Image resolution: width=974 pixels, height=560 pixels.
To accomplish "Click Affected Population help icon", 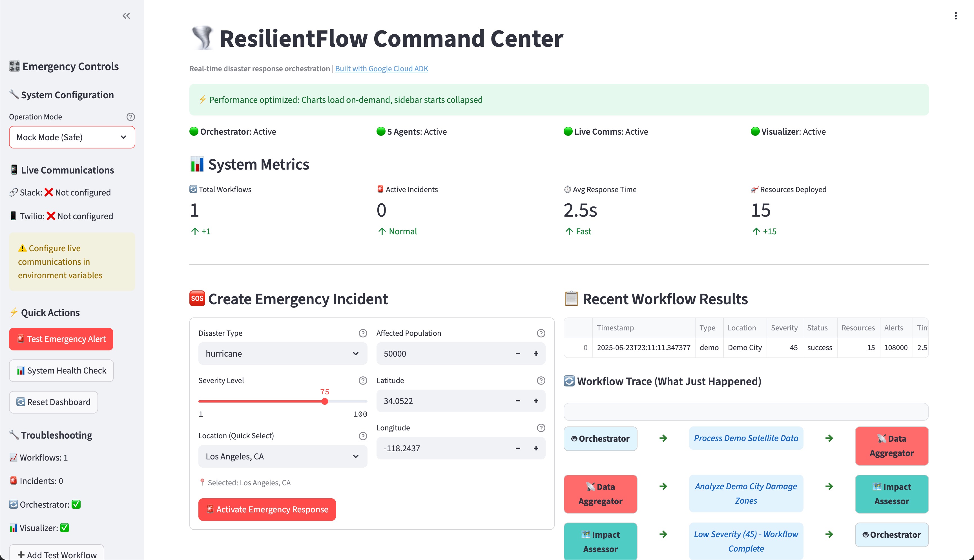I will tap(541, 333).
